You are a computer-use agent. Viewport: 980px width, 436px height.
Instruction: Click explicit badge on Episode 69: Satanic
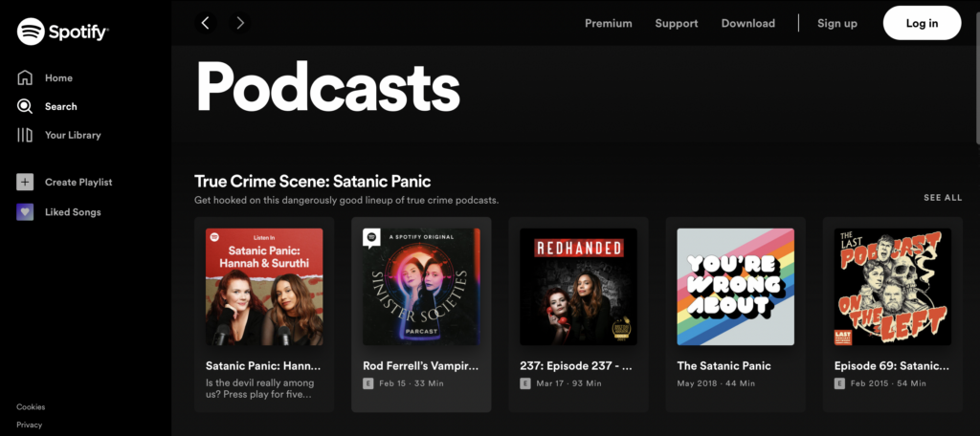[839, 382]
